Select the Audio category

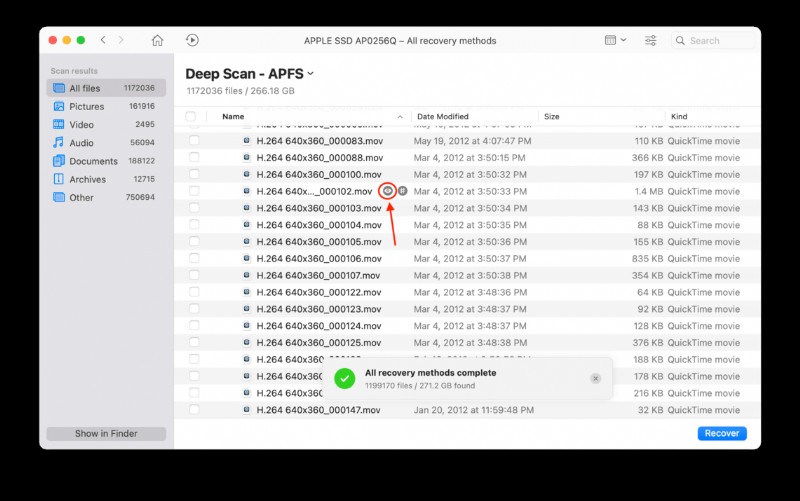pyautogui.click(x=106, y=143)
